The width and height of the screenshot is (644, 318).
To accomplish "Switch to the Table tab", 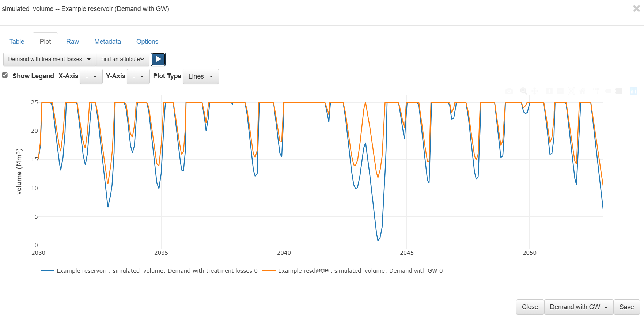I will click(17, 42).
